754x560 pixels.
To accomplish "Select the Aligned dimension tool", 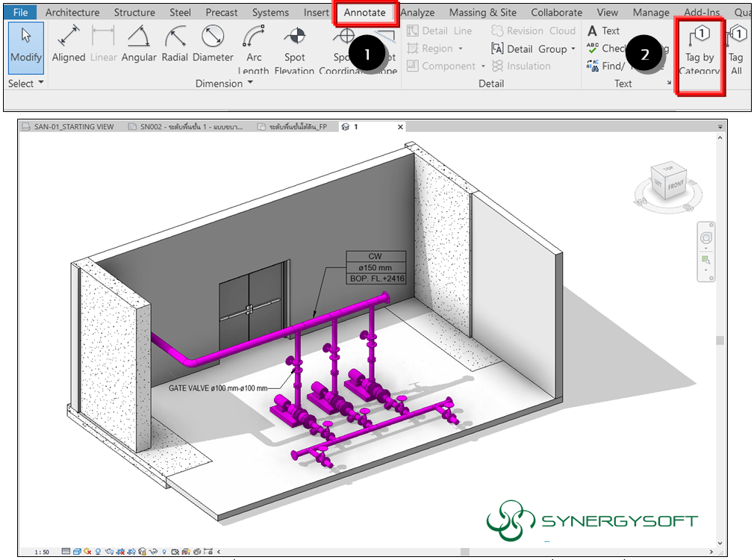I will [x=69, y=45].
